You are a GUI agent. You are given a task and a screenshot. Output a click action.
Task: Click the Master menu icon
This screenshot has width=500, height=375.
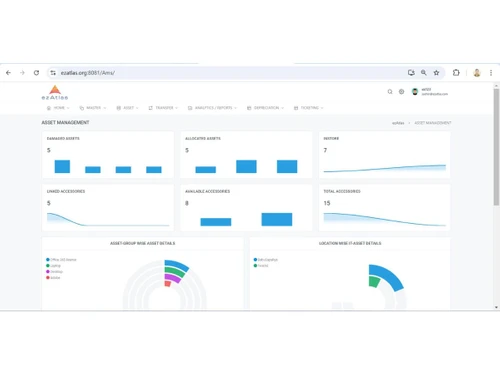point(82,108)
